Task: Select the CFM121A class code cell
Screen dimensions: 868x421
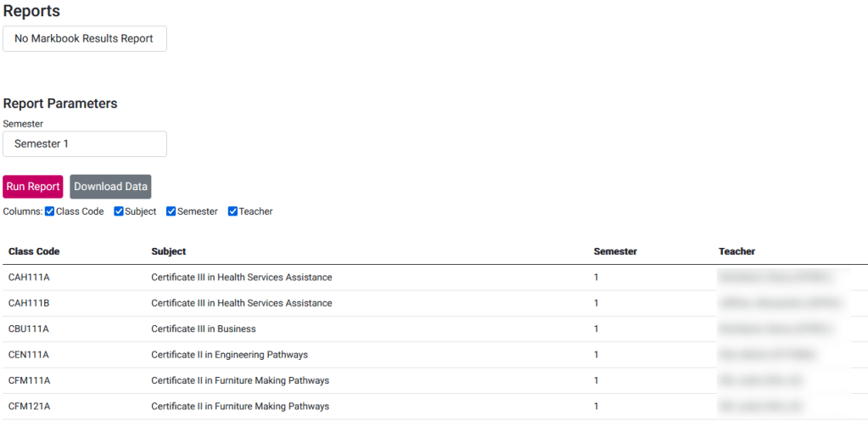Action: (x=29, y=407)
